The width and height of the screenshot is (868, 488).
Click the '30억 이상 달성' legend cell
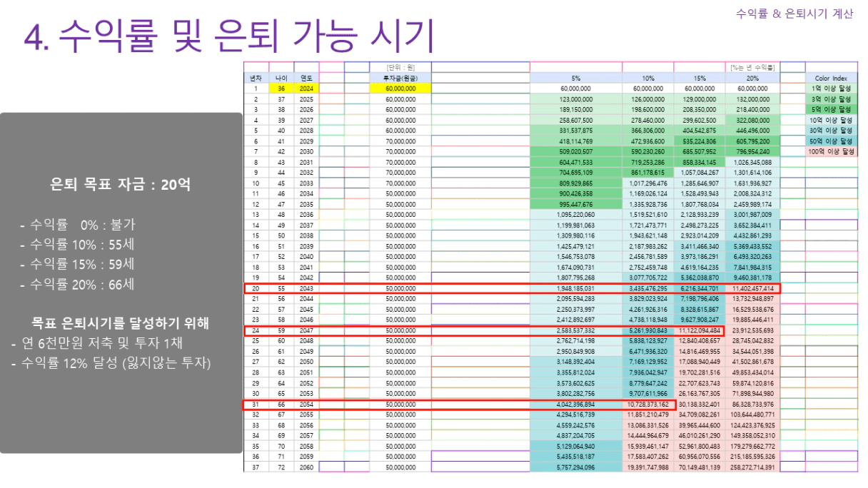[832, 131]
